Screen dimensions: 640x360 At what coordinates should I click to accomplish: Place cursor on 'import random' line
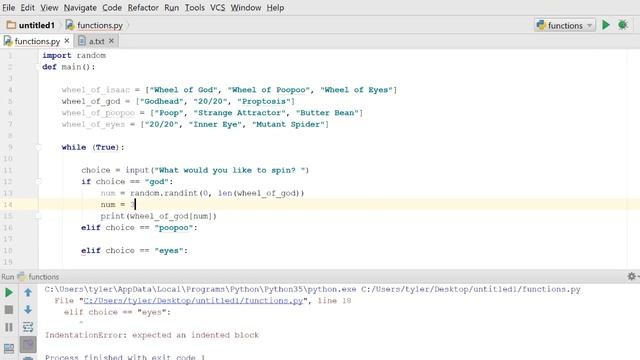pos(74,56)
